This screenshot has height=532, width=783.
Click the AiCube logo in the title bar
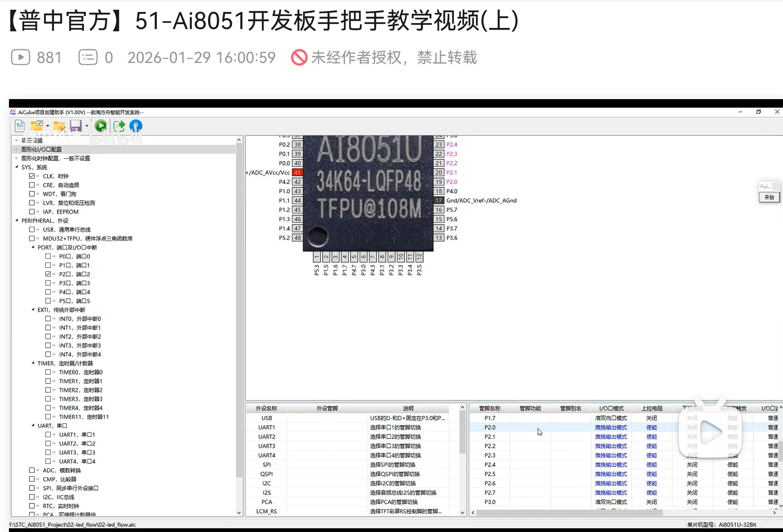[12, 112]
